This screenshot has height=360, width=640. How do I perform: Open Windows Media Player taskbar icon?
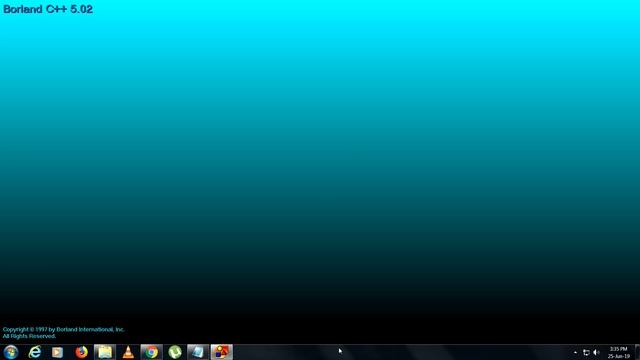pos(58,352)
